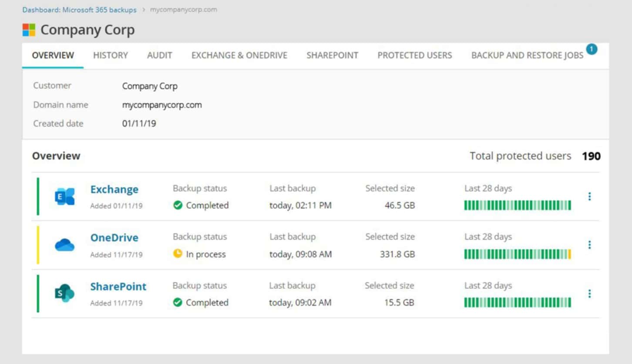Click the Total protected users count 190
632x364 pixels.
(592, 156)
